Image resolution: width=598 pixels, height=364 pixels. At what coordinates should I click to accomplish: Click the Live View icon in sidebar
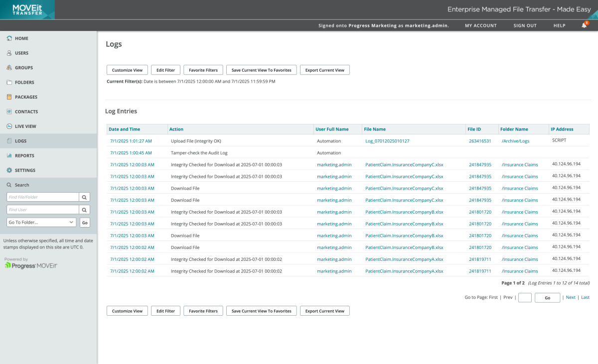9,126
